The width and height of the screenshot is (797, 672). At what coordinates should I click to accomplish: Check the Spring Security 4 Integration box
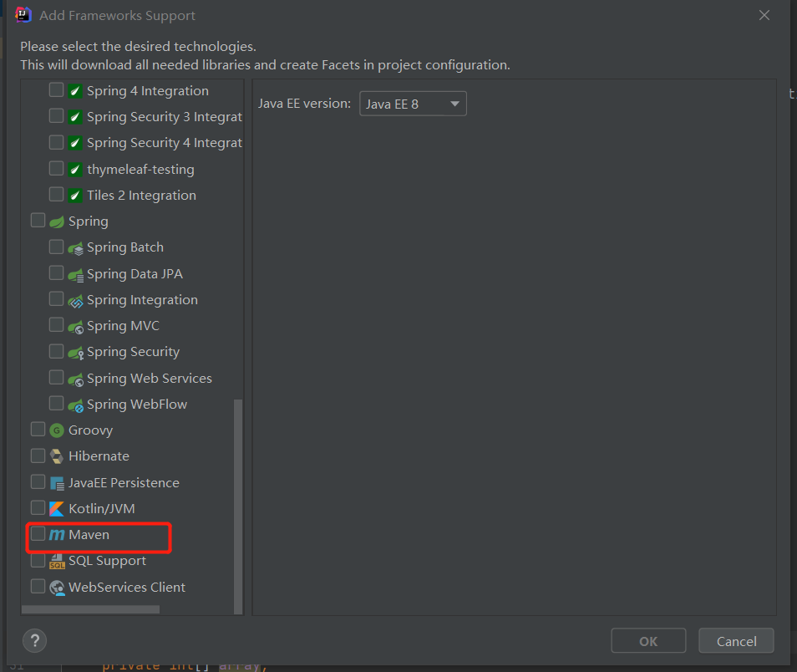[x=57, y=142]
